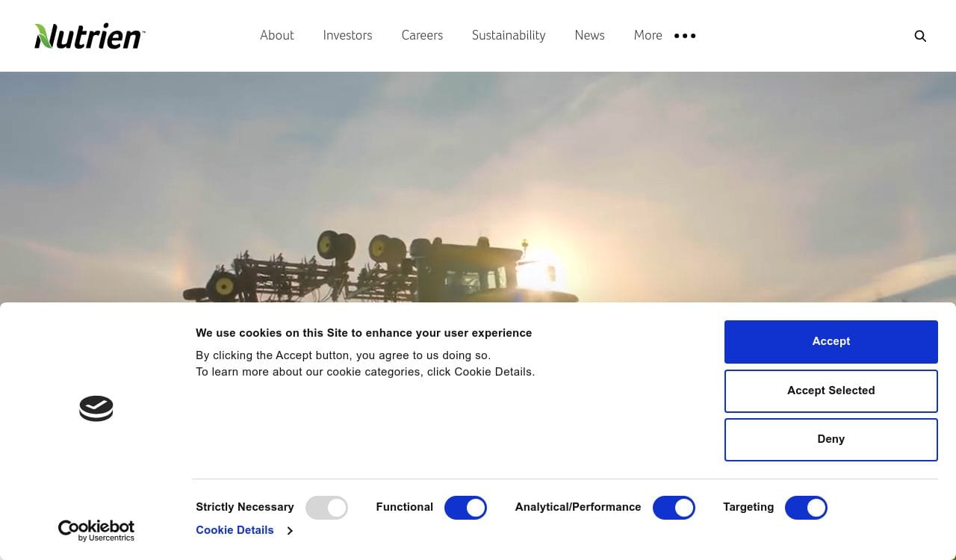The width and height of the screenshot is (956, 560).
Task: Open the Sustainability nav item
Action: click(x=509, y=35)
